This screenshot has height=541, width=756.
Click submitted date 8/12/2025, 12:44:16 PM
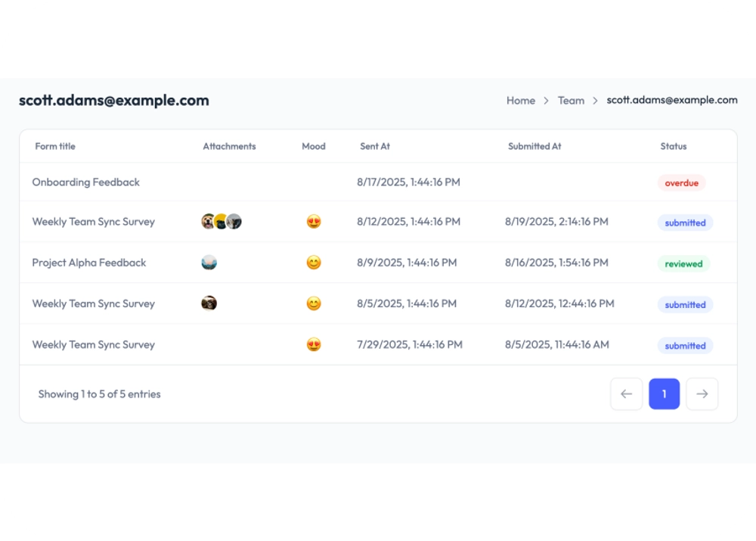coord(559,303)
